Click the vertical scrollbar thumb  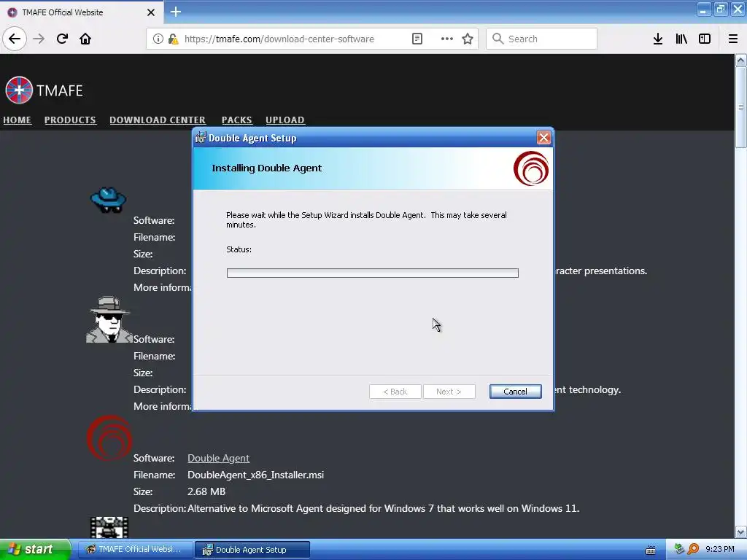tap(741, 107)
